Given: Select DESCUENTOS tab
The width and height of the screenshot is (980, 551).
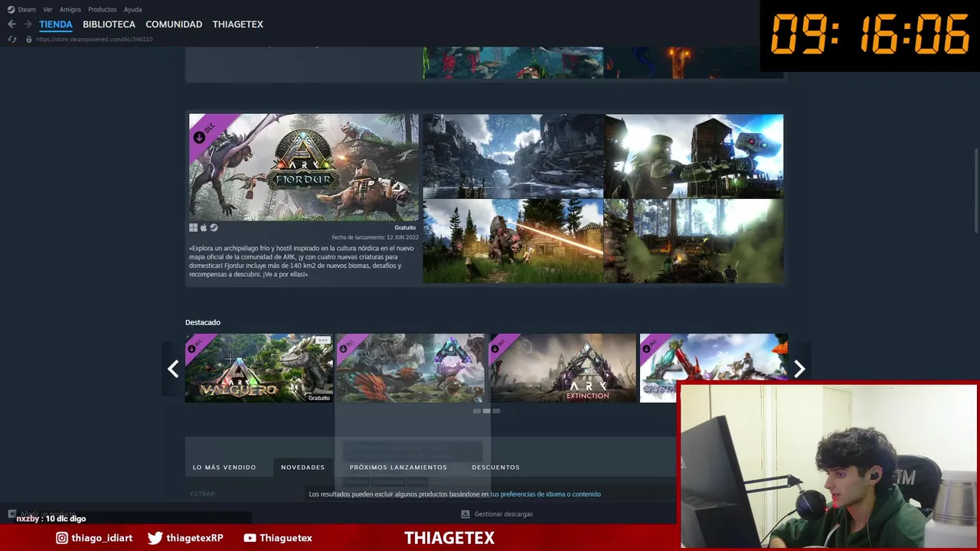Looking at the screenshot, I should (x=495, y=467).
